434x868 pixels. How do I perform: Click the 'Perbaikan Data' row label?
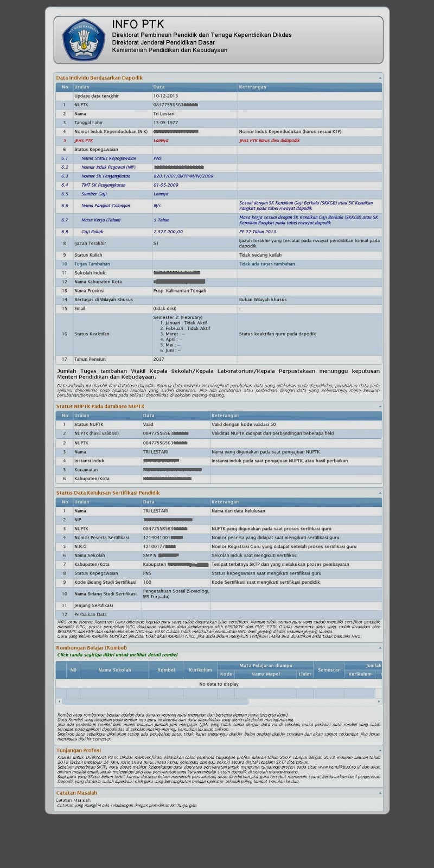(x=90, y=615)
